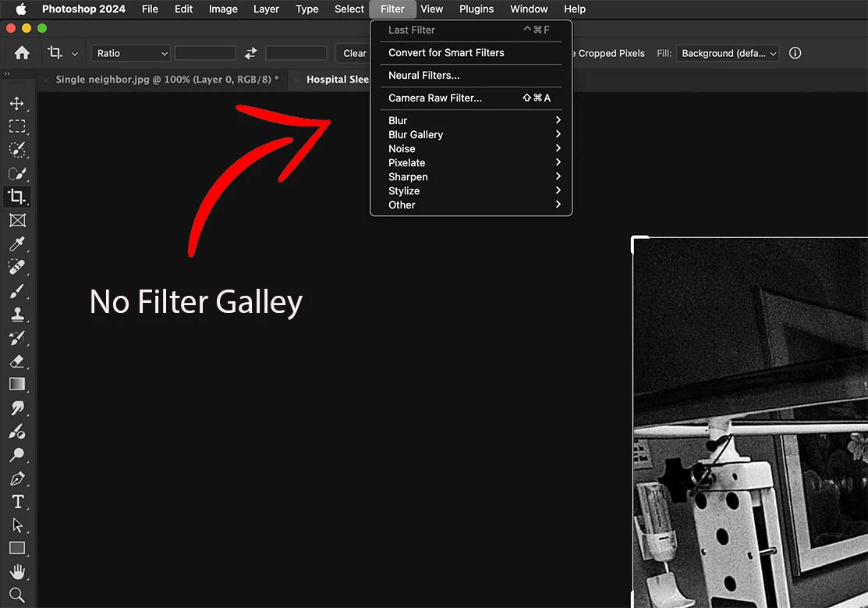This screenshot has height=608, width=868.
Task: Select the Adjustment Brush tool
Action: click(x=16, y=431)
